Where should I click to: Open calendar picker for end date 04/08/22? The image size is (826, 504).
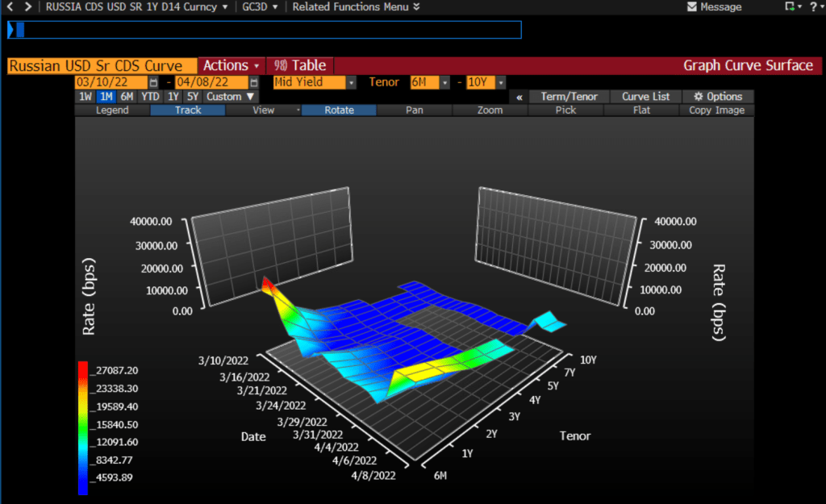[x=254, y=82]
